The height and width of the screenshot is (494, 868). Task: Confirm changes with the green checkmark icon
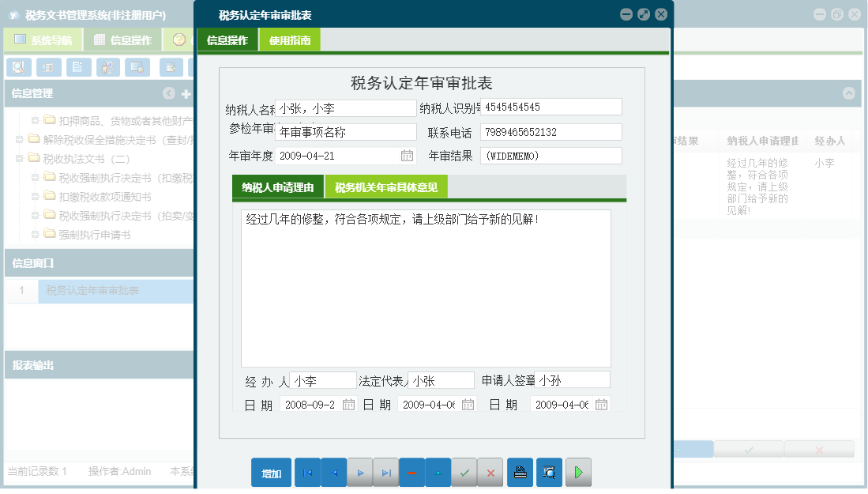pyautogui.click(x=464, y=472)
